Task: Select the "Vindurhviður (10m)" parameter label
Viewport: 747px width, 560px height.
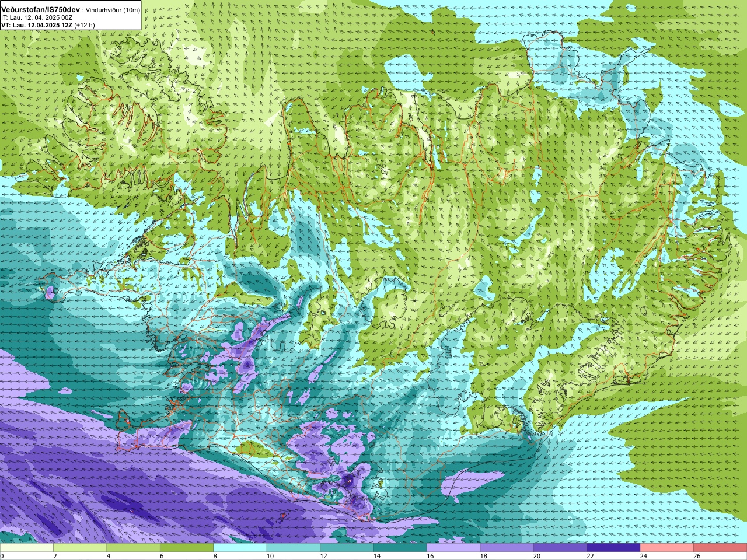Action: (x=113, y=10)
